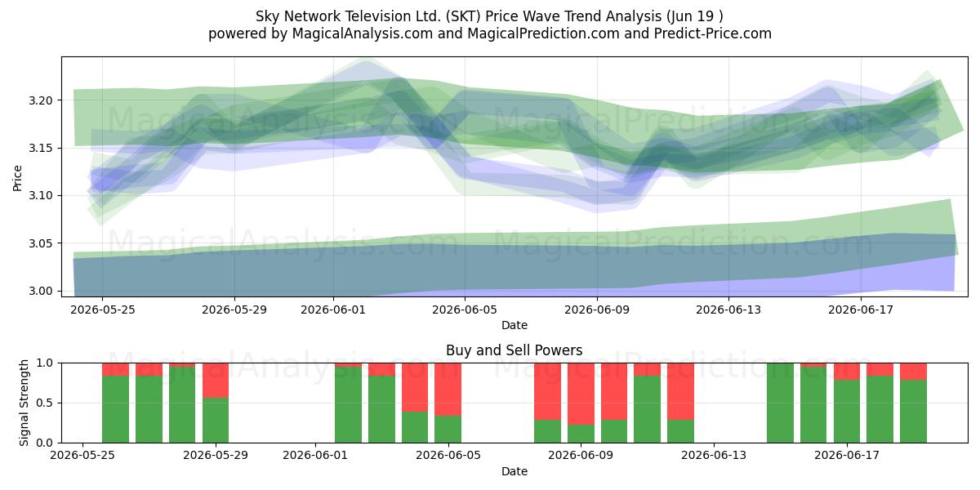Image resolution: width=980 pixels, height=490 pixels.
Task: Click the 2026-06-13 tick under the Buy and Sell Powers chart
Action: (714, 456)
